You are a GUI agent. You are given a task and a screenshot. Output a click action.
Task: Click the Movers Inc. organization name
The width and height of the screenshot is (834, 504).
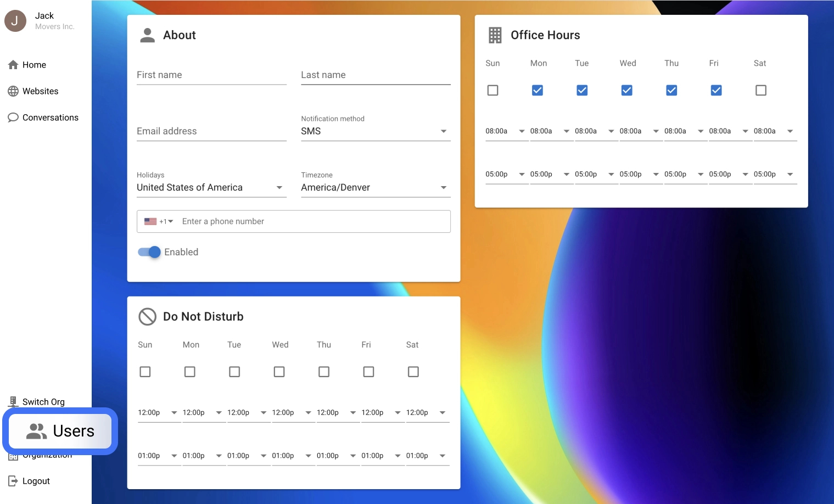pos(55,26)
